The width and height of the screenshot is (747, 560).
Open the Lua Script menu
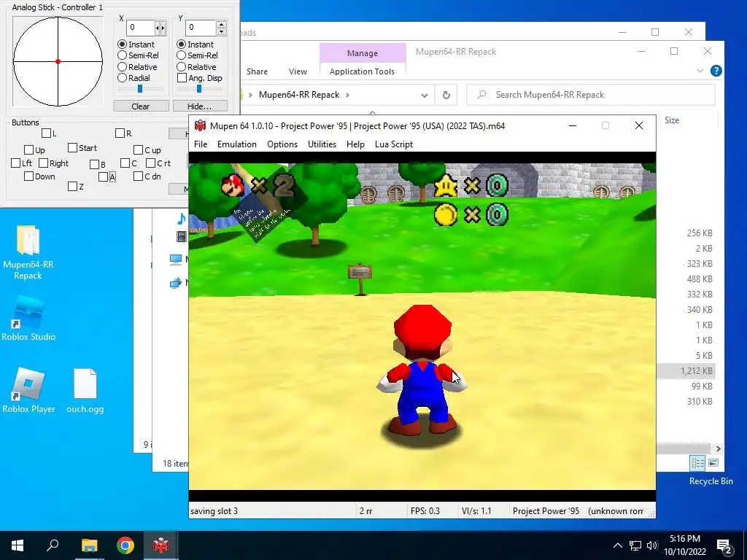[393, 144]
